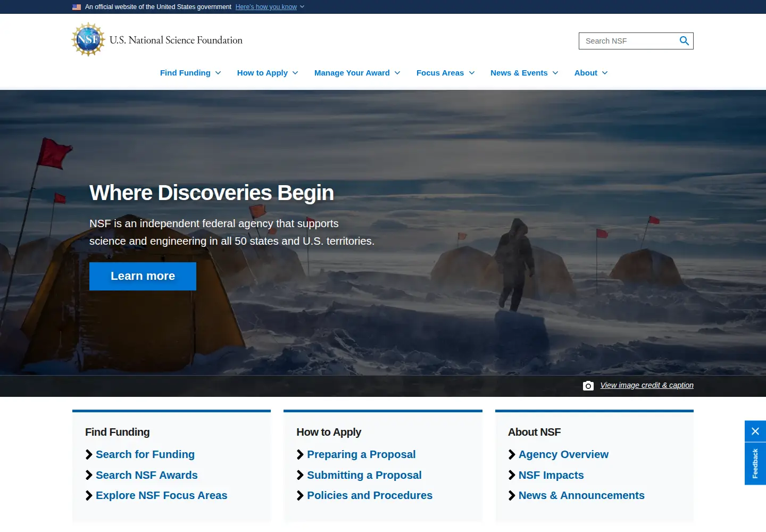Click the arrow icon beside Search for Funding
This screenshot has width=766, height=532.
89,454
